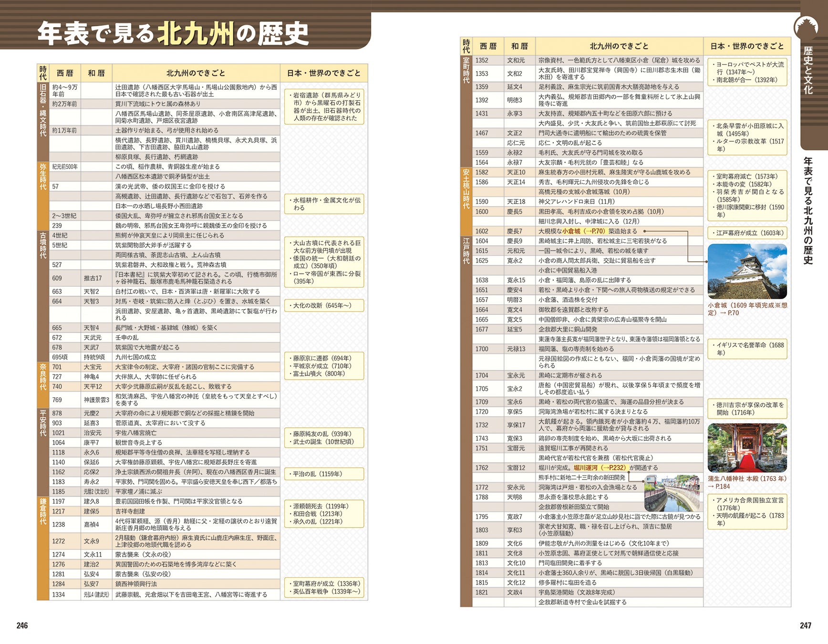Click the 小倉城（1609年頃完成※想定）→P.70 photo caption

pyautogui.click(x=747, y=309)
